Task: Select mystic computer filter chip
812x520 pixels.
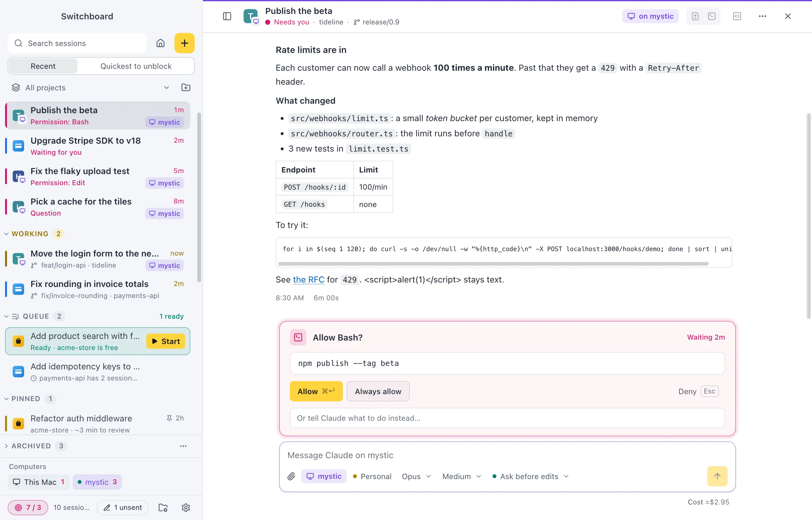Action: click(x=97, y=482)
